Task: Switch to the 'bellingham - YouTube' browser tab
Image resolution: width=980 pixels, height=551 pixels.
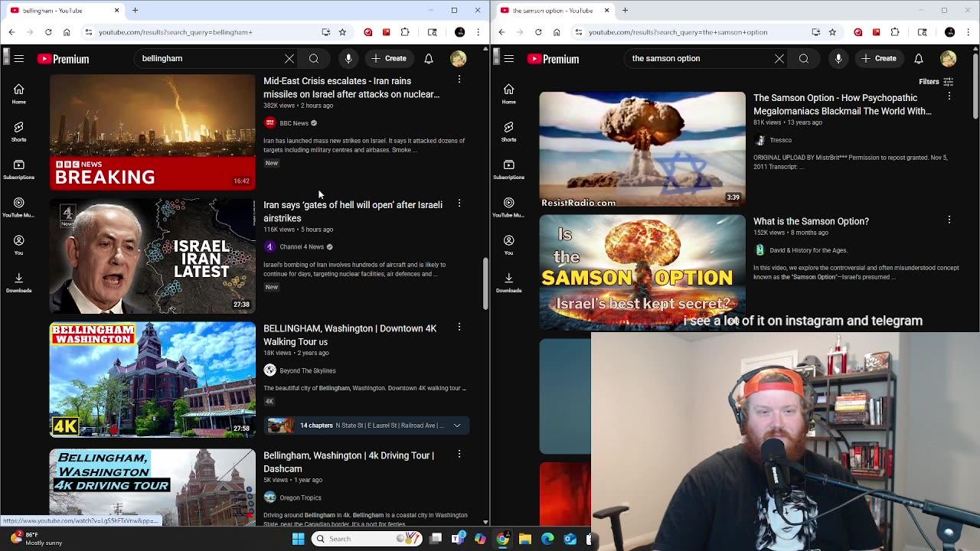Action: click(64, 11)
